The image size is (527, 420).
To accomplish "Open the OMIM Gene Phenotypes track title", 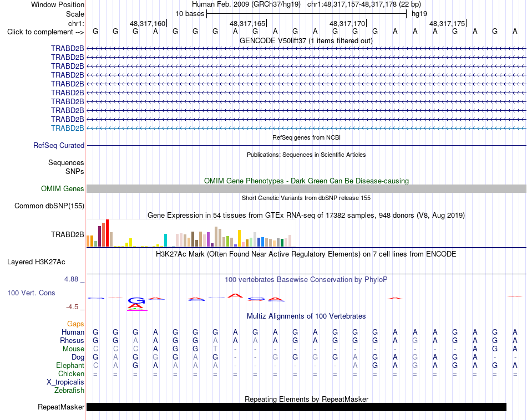I will (x=306, y=181).
